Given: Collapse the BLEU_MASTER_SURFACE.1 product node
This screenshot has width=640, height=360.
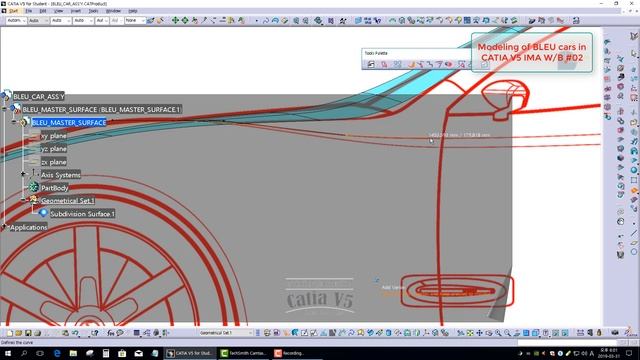Looking at the screenshot, I should [4, 109].
